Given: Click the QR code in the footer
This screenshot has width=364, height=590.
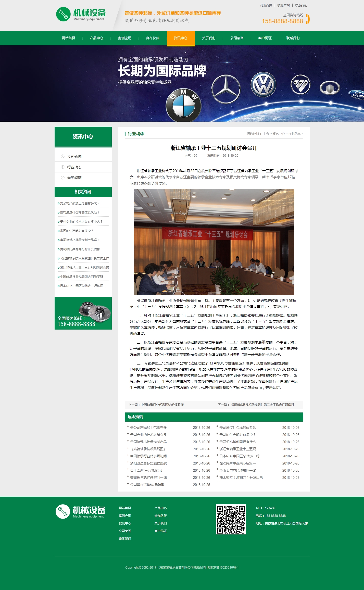Looking at the screenshot, I should 231,519.
